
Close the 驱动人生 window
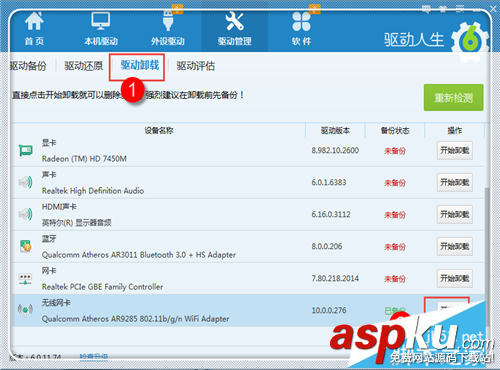coord(493,9)
